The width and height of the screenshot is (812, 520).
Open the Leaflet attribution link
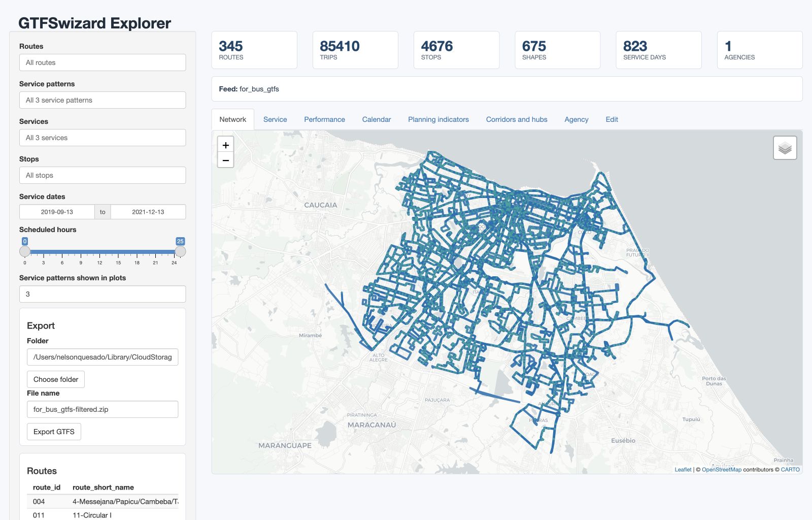click(683, 470)
